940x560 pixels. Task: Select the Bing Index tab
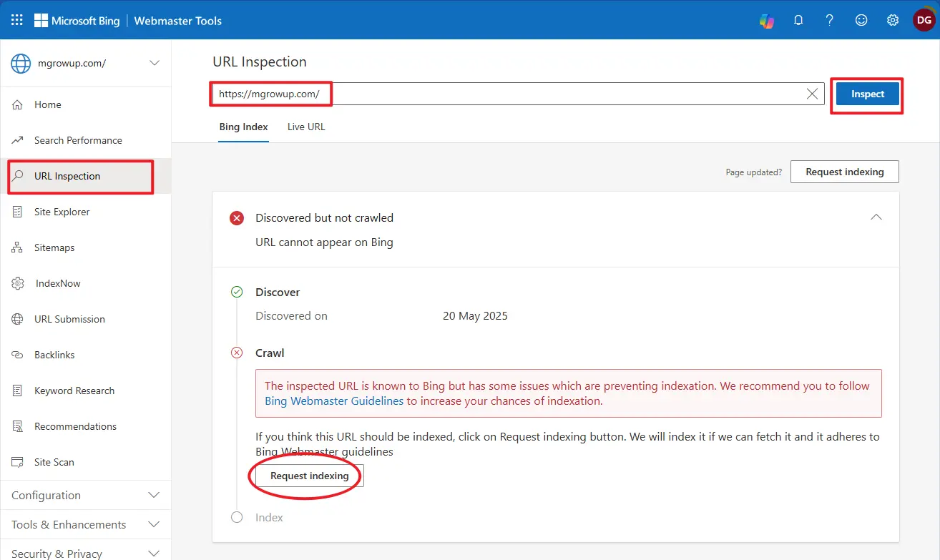pos(243,127)
